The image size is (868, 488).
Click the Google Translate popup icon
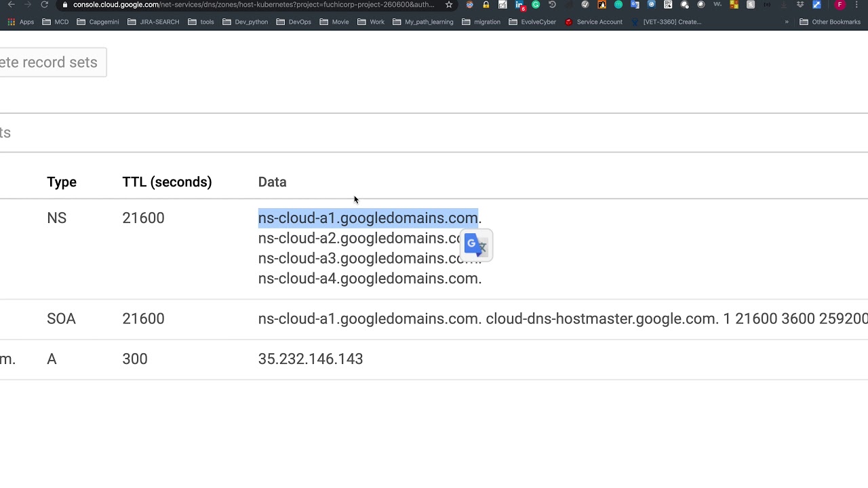tap(476, 245)
